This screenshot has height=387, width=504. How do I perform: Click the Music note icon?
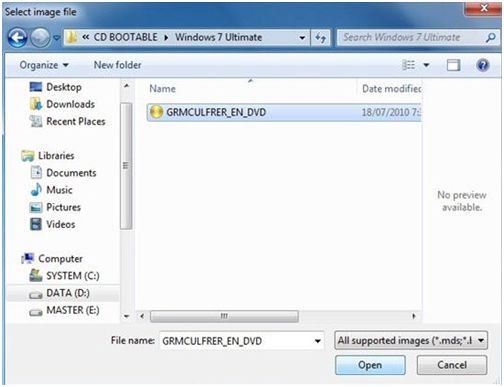pyautogui.click(x=36, y=190)
